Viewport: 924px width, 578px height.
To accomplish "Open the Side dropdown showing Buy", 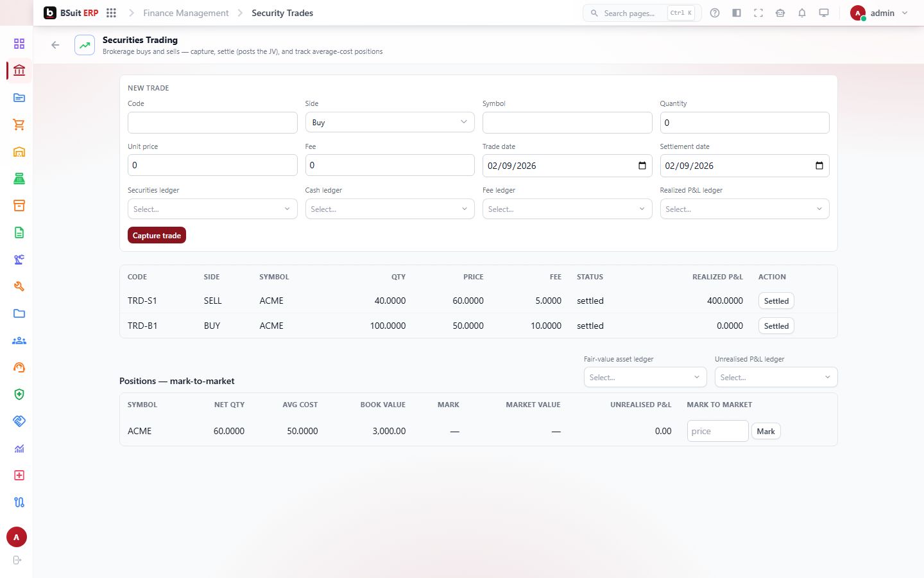I will [389, 122].
